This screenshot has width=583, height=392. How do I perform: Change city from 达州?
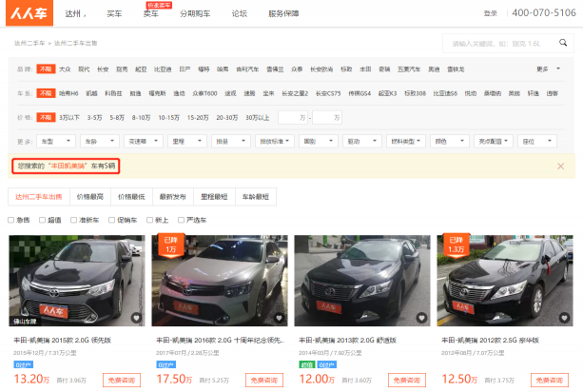[75, 13]
